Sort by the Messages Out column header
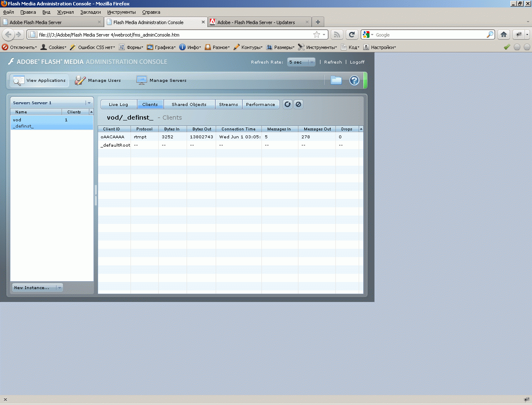532x405 pixels. [317, 129]
